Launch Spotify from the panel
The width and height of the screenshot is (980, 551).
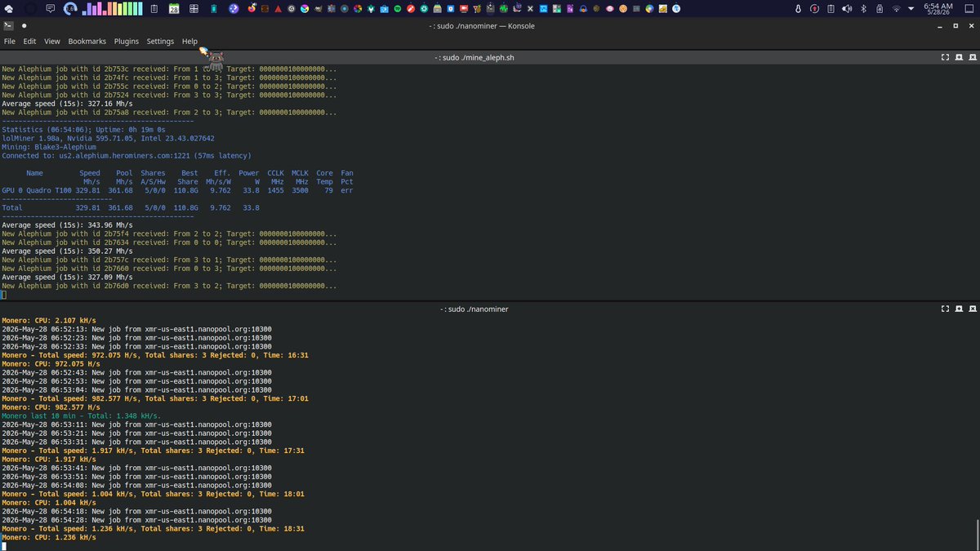(397, 8)
